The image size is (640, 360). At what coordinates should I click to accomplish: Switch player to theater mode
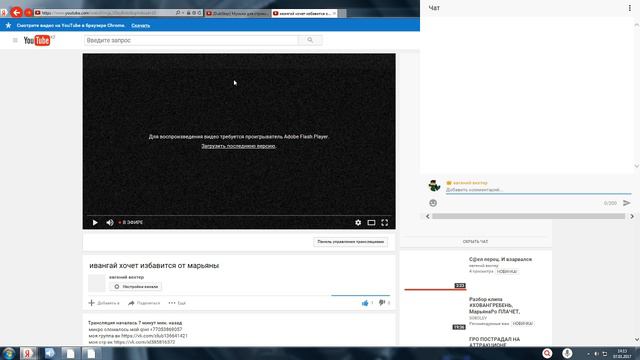371,222
